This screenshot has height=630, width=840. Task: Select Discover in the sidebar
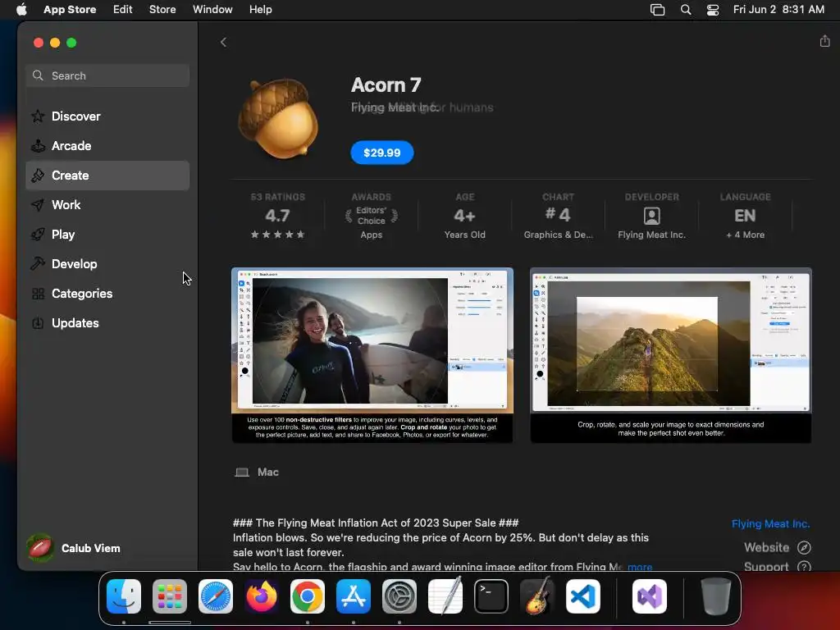click(107, 116)
